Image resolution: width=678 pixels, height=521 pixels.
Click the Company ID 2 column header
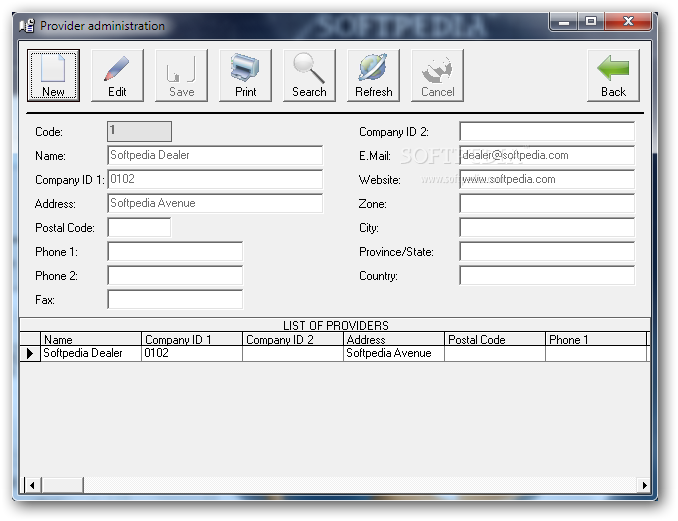pos(293,339)
